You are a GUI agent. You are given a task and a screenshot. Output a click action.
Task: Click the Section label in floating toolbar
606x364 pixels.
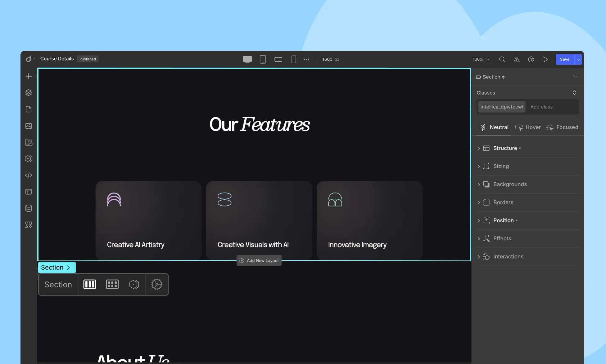58,284
